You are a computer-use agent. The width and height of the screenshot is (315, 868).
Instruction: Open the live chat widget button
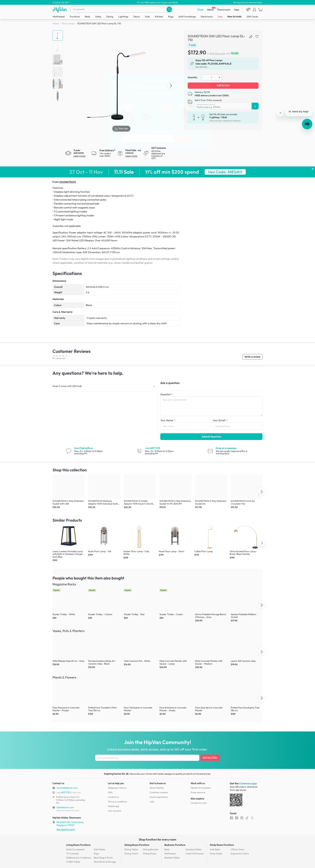[307, 124]
